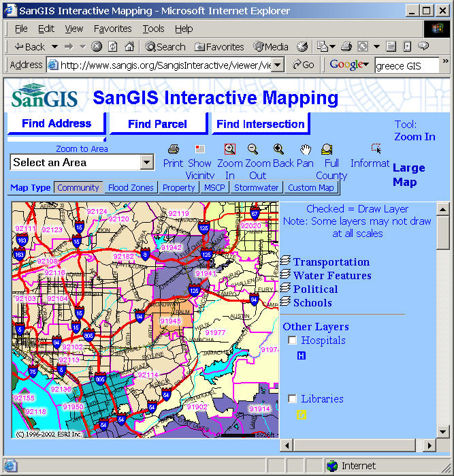The width and height of the screenshot is (454, 476).
Task: Switch to the MSCP map type
Action: 214,187
